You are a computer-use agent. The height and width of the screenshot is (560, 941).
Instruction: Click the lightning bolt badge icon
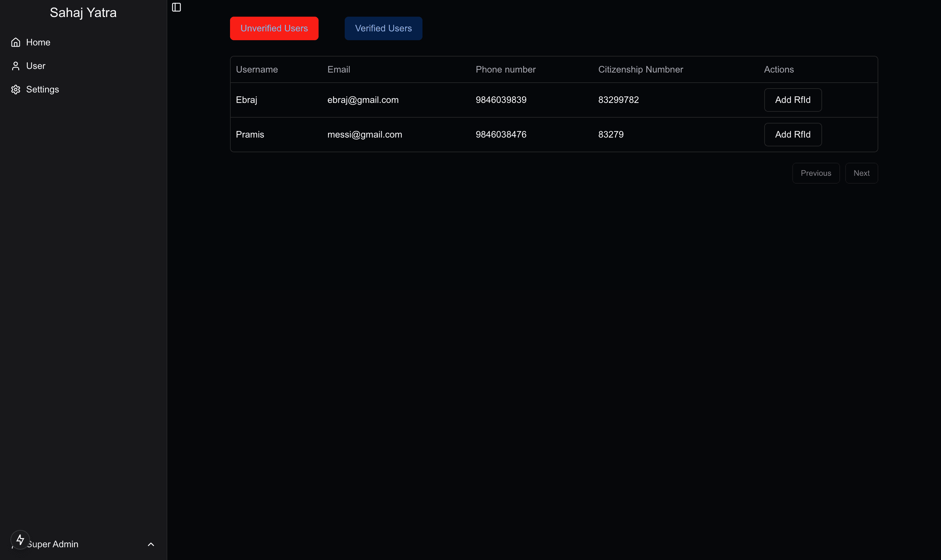tap(20, 540)
